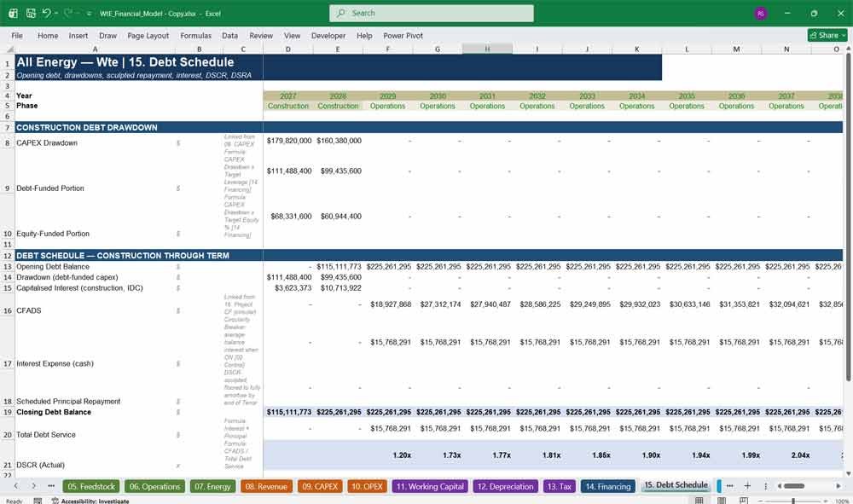Open Customize Quick Access Toolbar dropdown

[89, 14]
